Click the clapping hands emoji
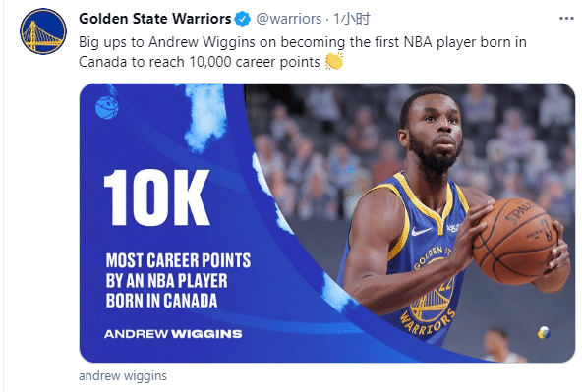Screen dimensions: 582x392 coord(334,61)
